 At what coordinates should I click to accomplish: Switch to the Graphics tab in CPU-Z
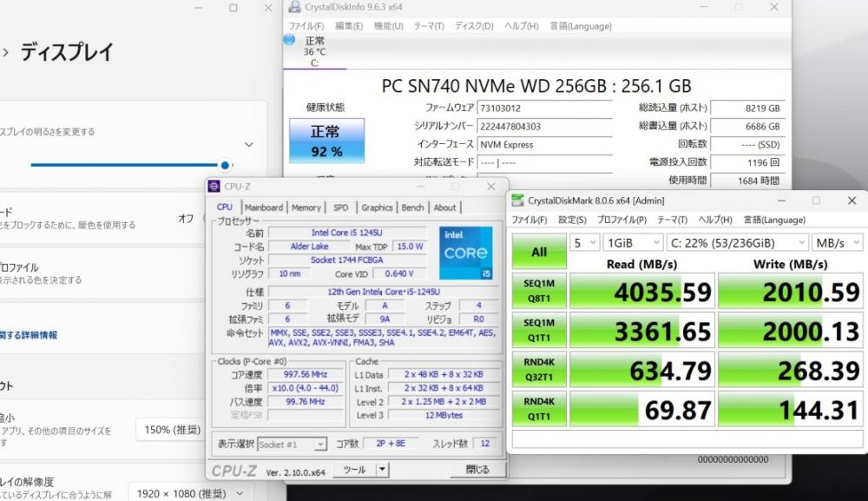pos(377,208)
